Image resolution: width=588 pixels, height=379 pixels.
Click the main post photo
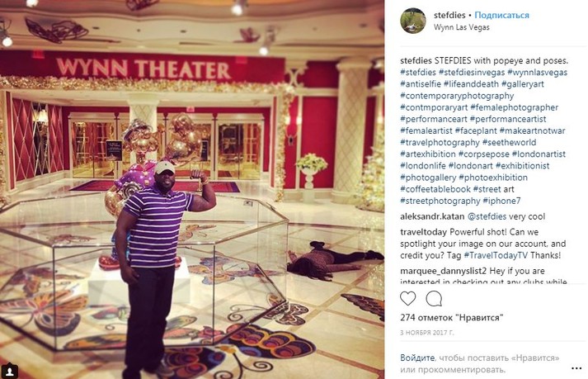[192, 189]
